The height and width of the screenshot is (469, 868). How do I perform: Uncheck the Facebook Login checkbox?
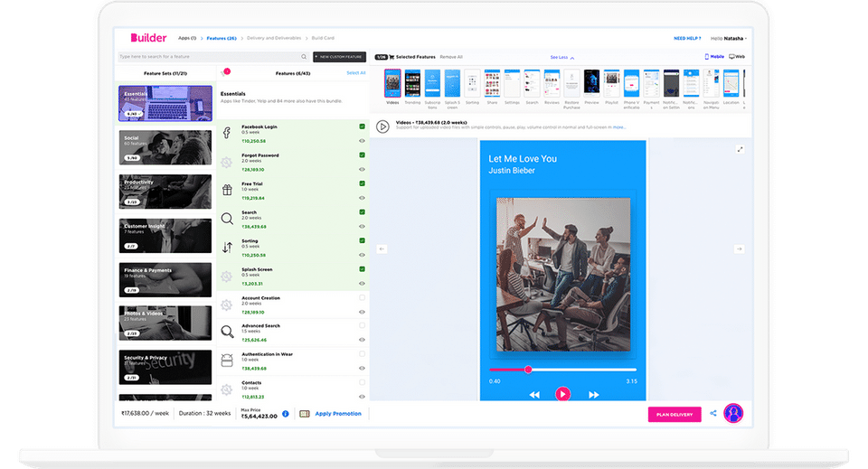tap(362, 127)
